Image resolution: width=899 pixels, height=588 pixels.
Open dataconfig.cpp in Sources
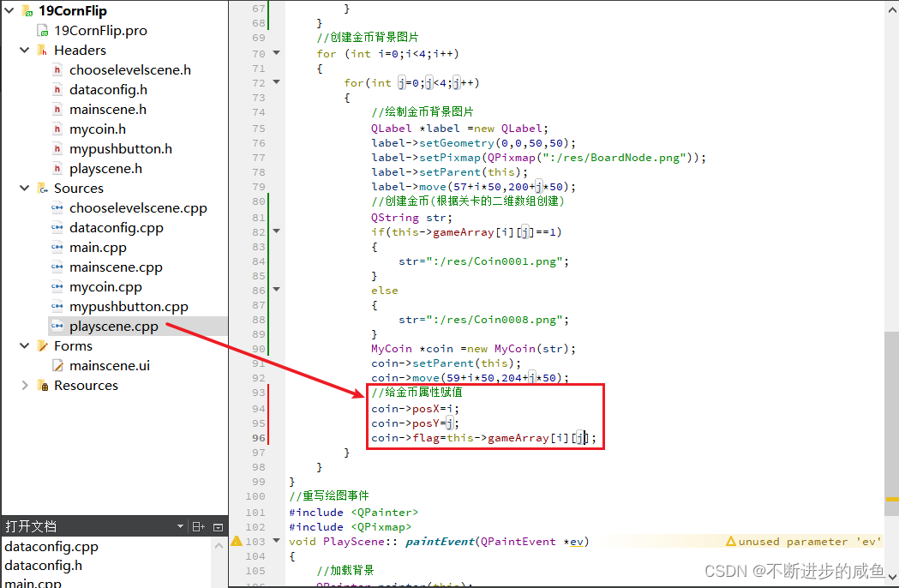point(117,228)
